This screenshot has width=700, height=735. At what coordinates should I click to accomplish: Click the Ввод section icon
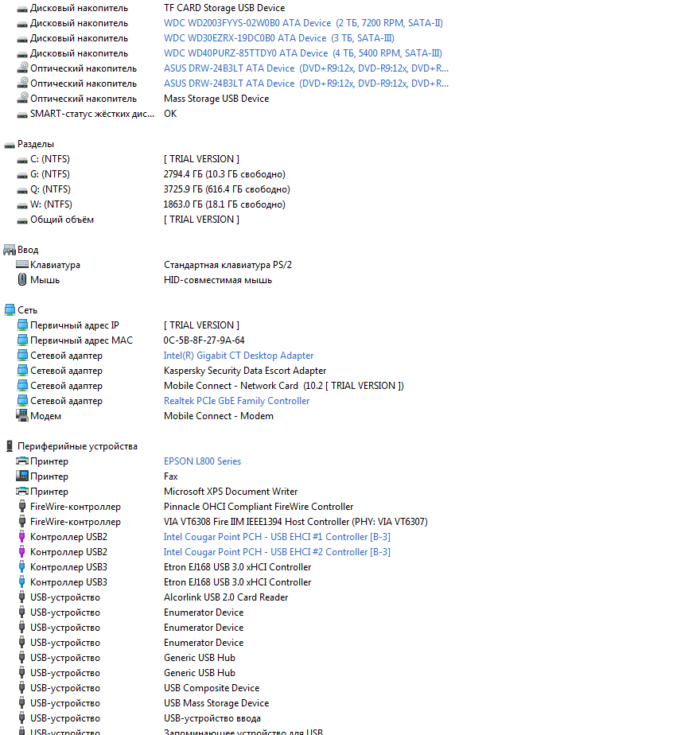tap(10, 250)
